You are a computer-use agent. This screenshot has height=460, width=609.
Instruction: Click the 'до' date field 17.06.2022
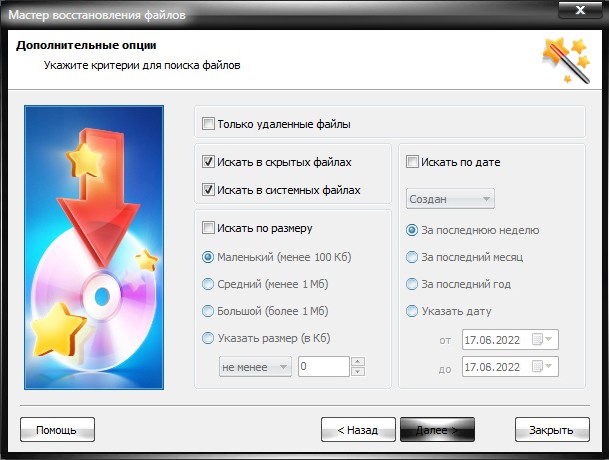(510, 366)
